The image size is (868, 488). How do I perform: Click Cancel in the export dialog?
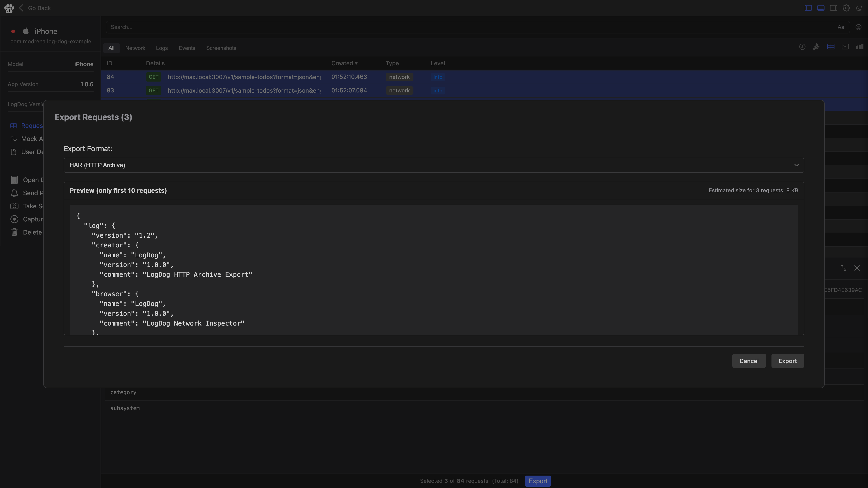point(749,361)
